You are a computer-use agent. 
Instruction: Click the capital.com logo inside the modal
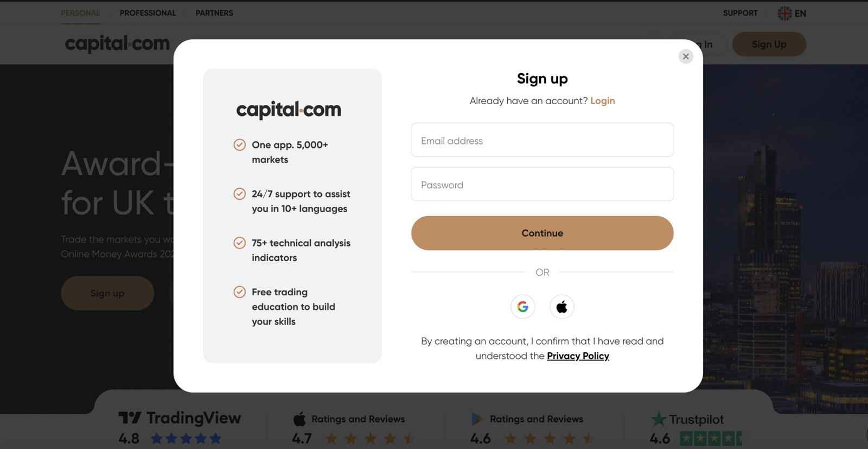point(288,109)
